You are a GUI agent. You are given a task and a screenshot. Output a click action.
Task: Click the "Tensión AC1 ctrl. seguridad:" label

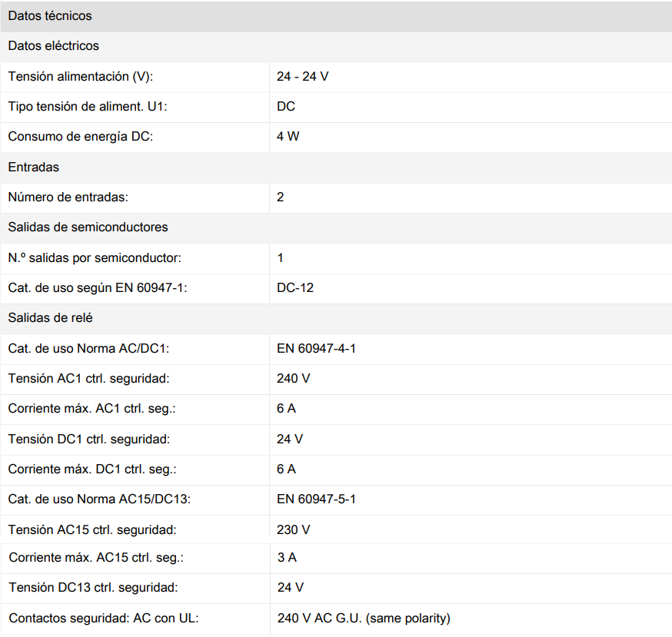(88, 379)
